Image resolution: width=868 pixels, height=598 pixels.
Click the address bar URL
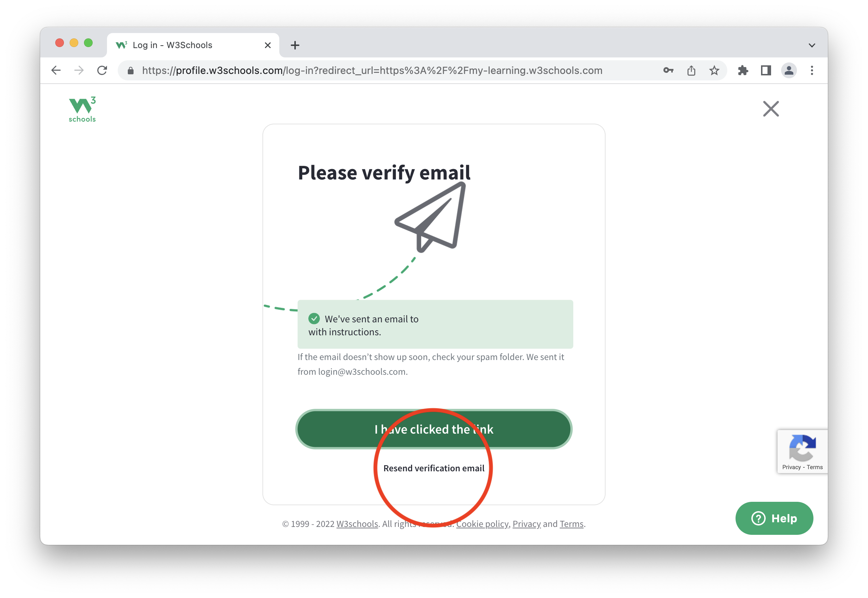coord(372,70)
